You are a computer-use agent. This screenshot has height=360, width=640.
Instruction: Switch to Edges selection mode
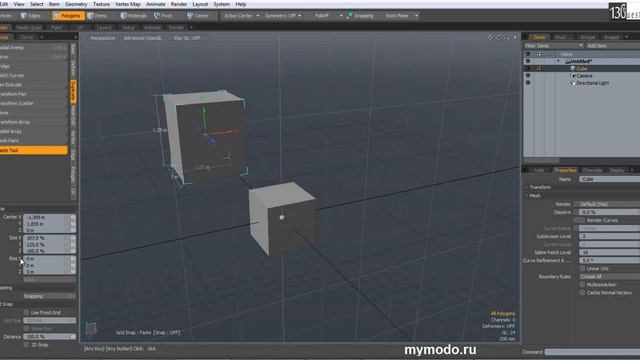click(x=31, y=16)
